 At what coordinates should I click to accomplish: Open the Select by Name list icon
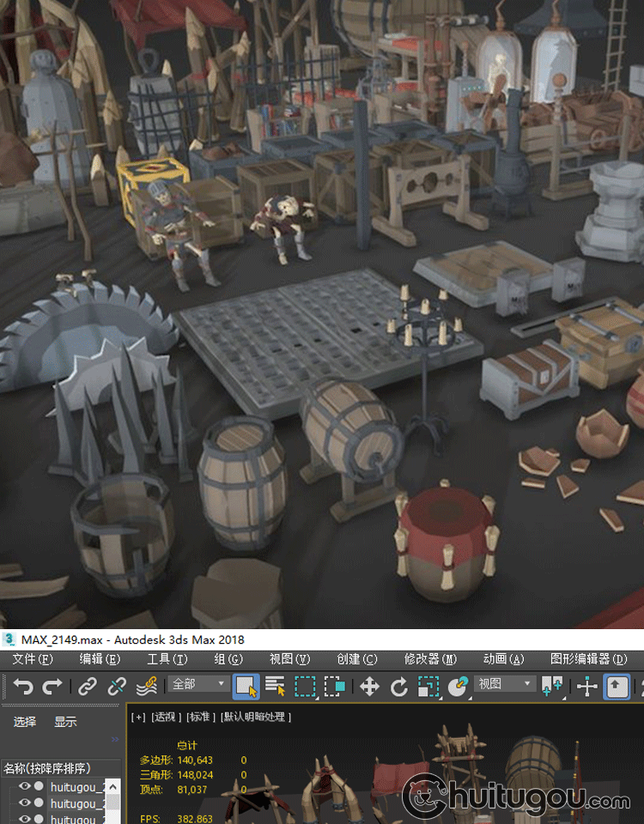[x=276, y=686]
